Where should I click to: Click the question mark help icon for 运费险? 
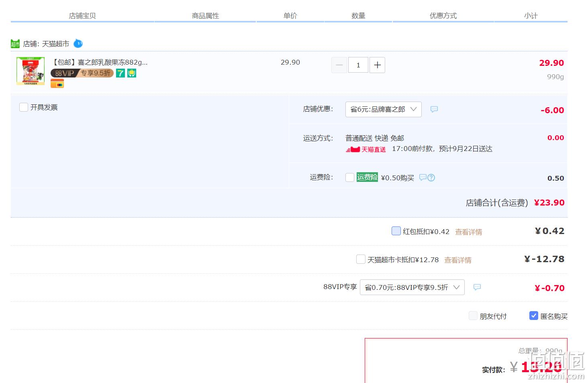pos(431,177)
